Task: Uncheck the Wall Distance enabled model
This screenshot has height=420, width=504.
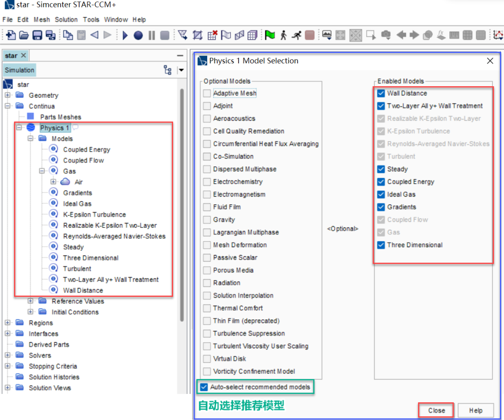Action: coord(381,93)
